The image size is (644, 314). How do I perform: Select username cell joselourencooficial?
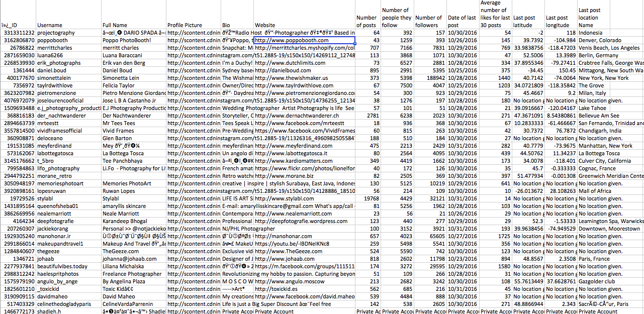(68, 100)
